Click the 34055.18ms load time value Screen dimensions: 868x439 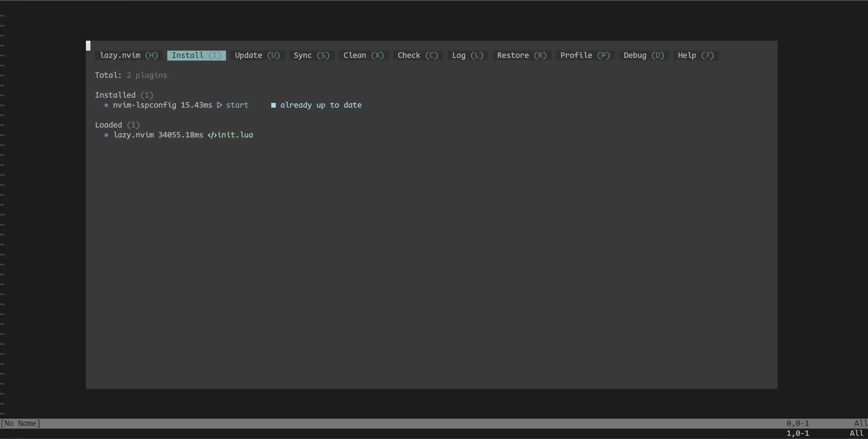181,135
